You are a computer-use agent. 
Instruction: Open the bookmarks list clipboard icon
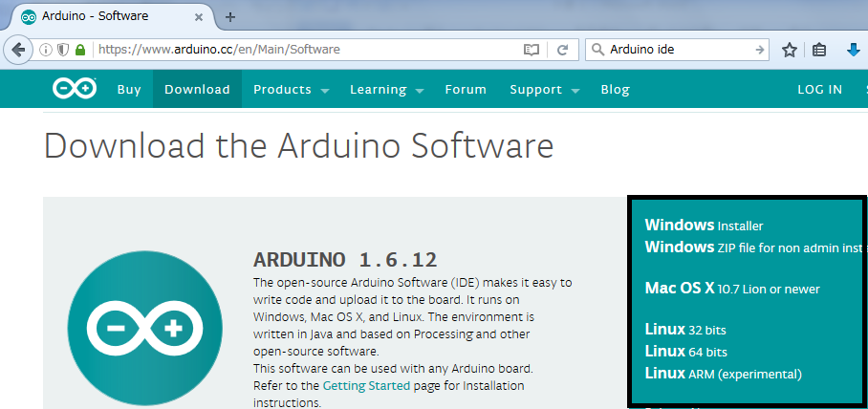point(819,51)
